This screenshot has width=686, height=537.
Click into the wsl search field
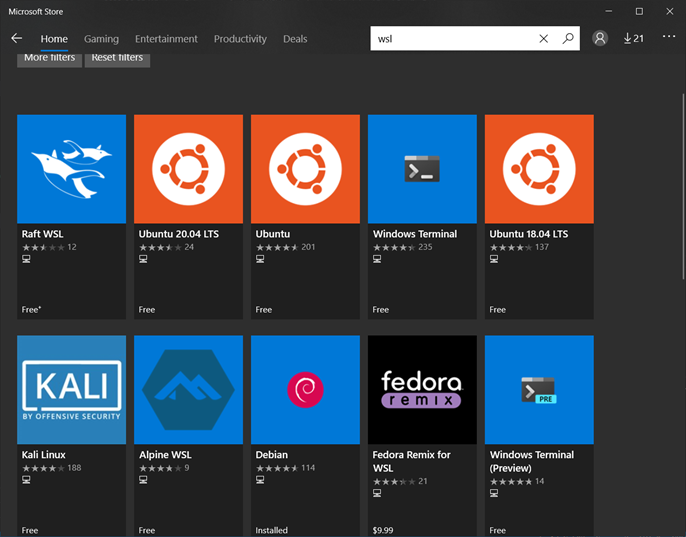tap(450, 39)
